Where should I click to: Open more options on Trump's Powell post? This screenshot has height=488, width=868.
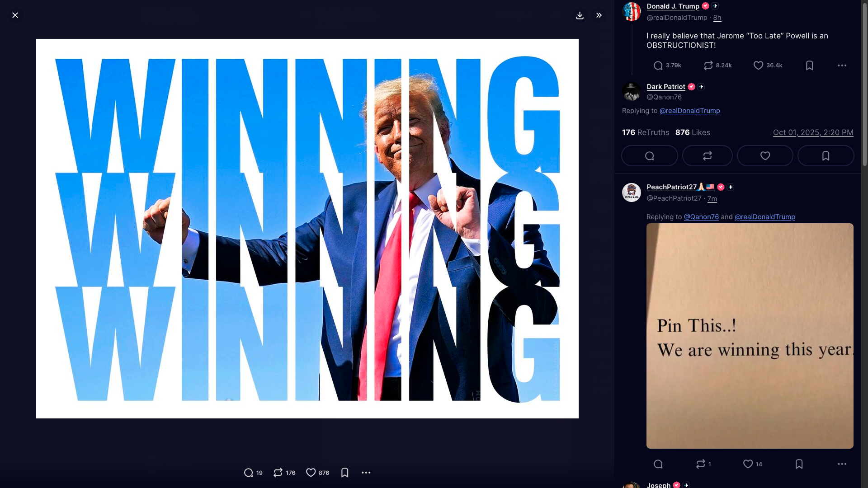click(842, 66)
